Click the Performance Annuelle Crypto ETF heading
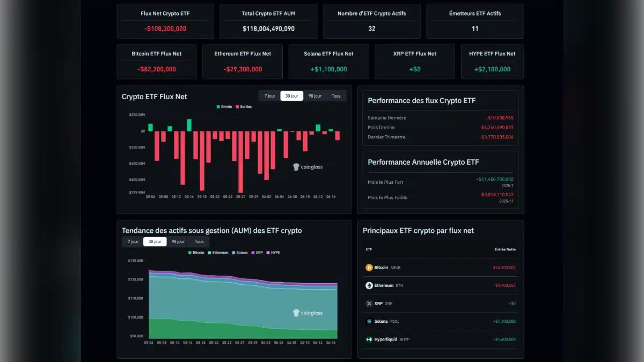 pos(423,162)
